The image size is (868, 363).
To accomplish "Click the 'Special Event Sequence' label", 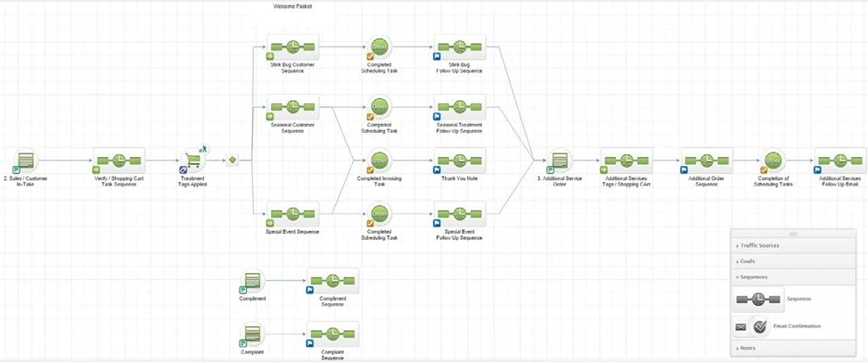I will (293, 232).
